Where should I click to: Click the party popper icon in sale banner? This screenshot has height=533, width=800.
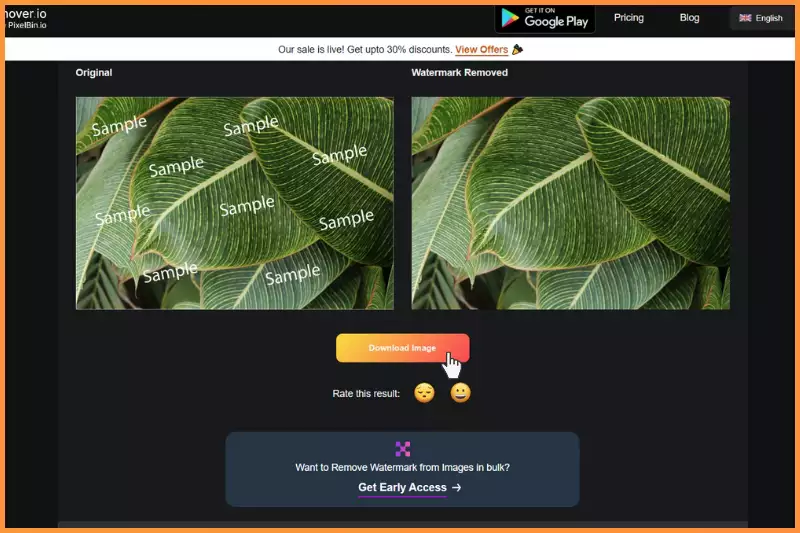coord(517,49)
